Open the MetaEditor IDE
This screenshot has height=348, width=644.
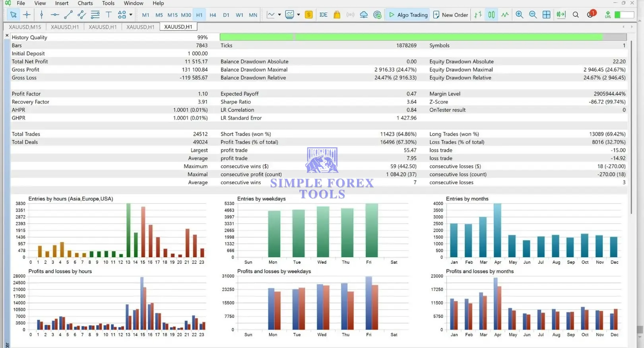[324, 15]
